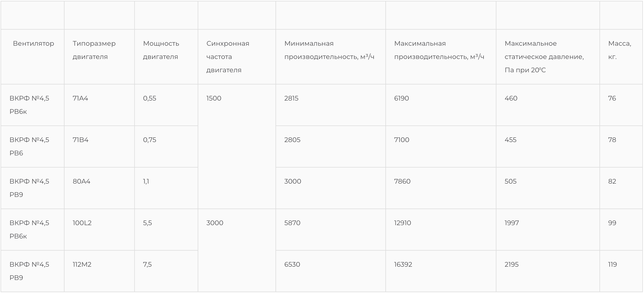The image size is (644, 293).
Task: Click the "Максимальная производительность" header cell
Action: [x=439, y=50]
